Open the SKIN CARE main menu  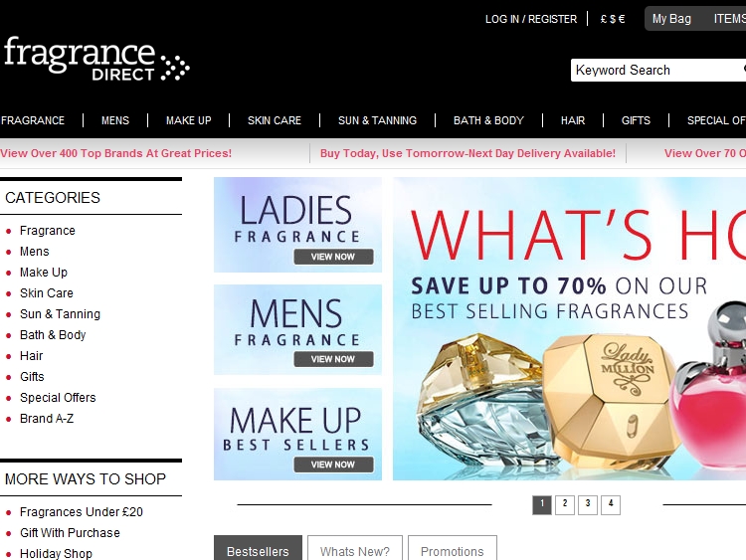(x=275, y=120)
